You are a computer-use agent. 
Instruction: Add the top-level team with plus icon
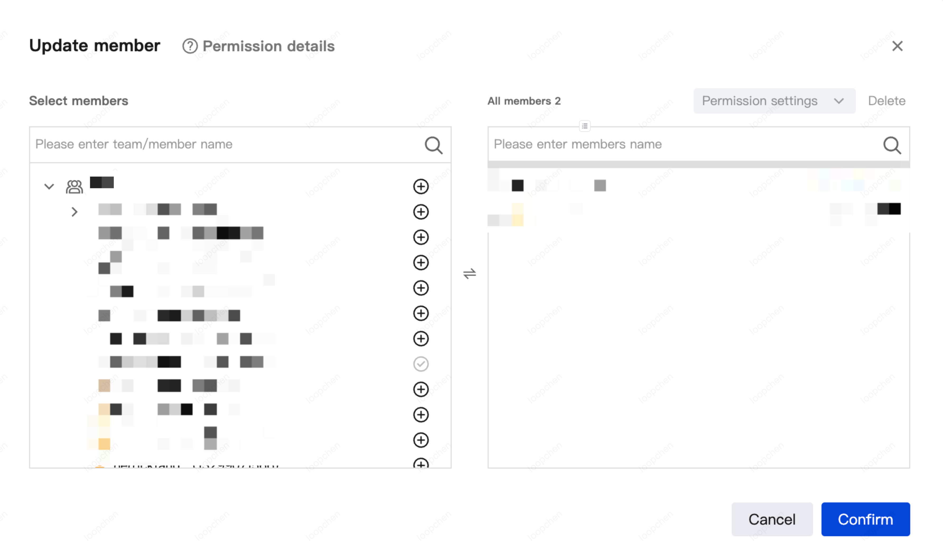(420, 186)
